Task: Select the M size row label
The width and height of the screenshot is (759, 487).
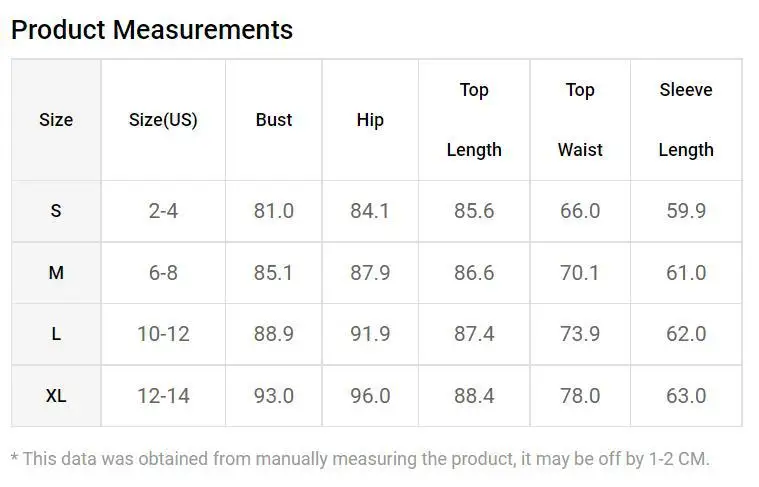Action: (56, 273)
